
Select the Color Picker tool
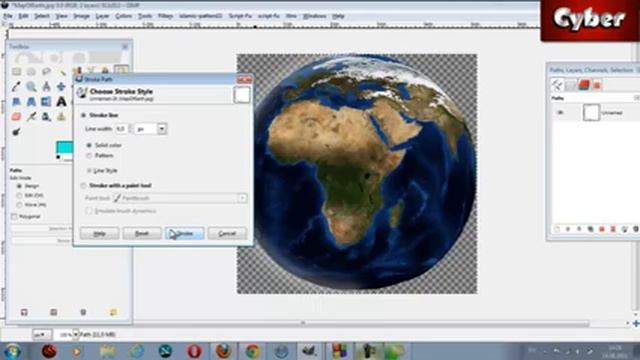[16, 87]
